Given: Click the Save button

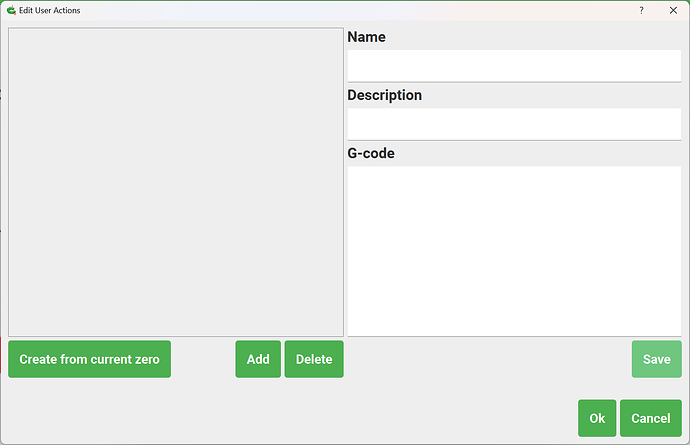Looking at the screenshot, I should pos(656,359).
